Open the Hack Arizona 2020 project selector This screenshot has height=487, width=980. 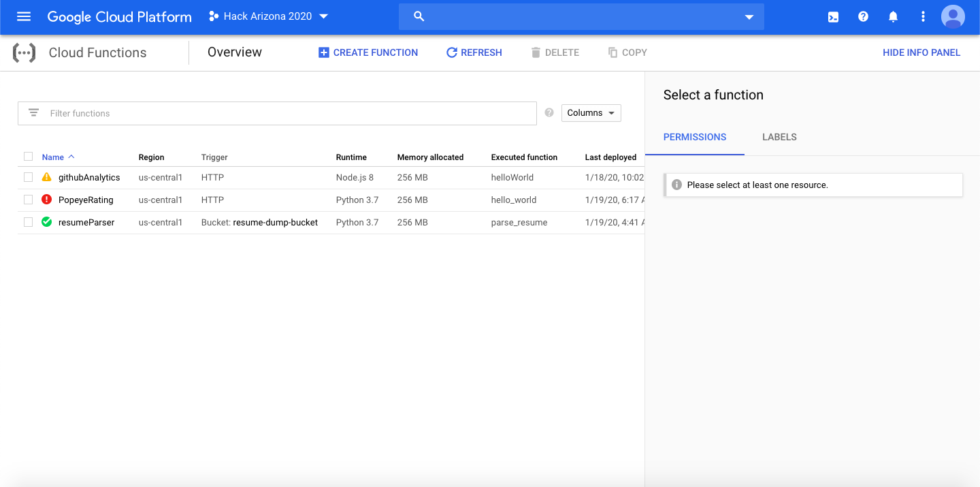269,16
